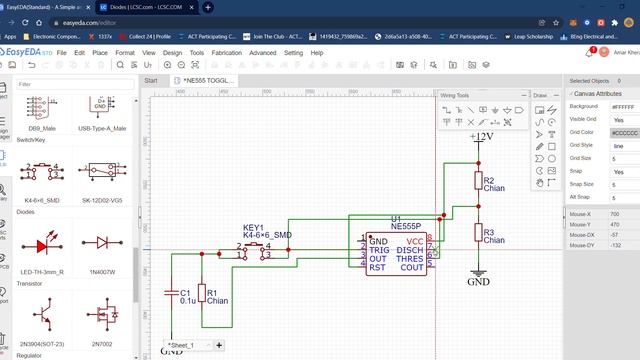The height and width of the screenshot is (360, 640).
Task: Select the Voltage Probe tool
Action: point(483,122)
